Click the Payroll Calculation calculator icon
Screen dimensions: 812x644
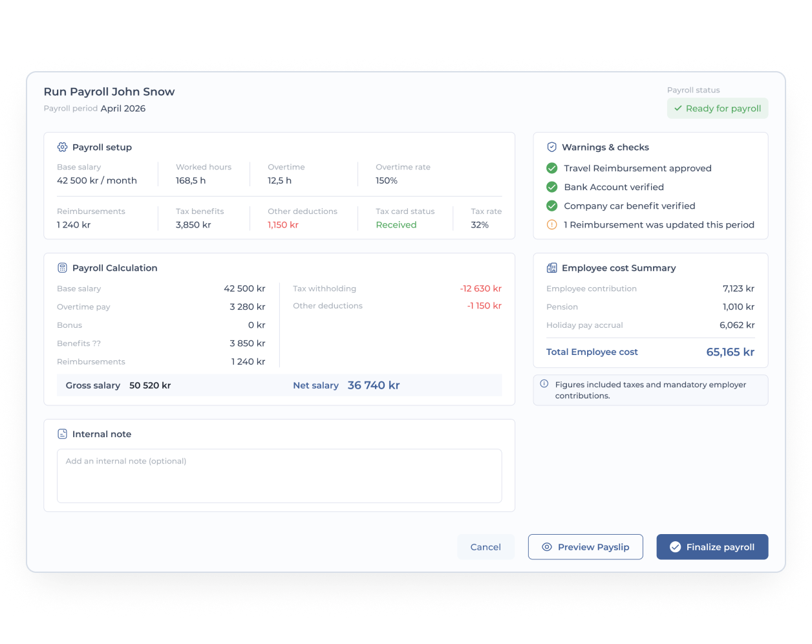coord(62,268)
